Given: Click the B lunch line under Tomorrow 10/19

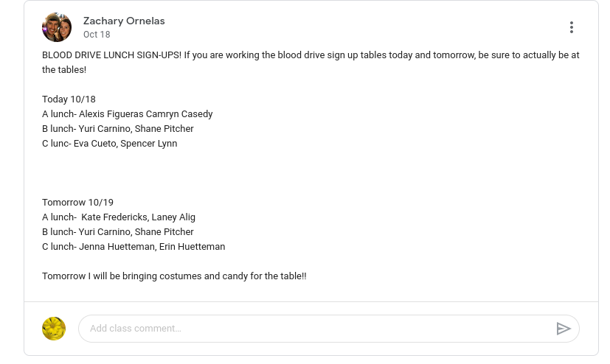Looking at the screenshot, I should pyautogui.click(x=118, y=232).
